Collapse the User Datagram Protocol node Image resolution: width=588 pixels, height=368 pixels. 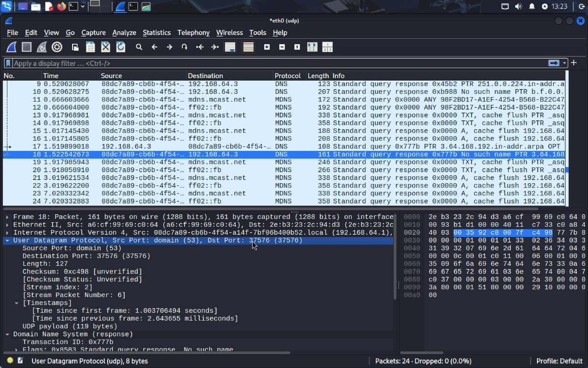[7, 240]
